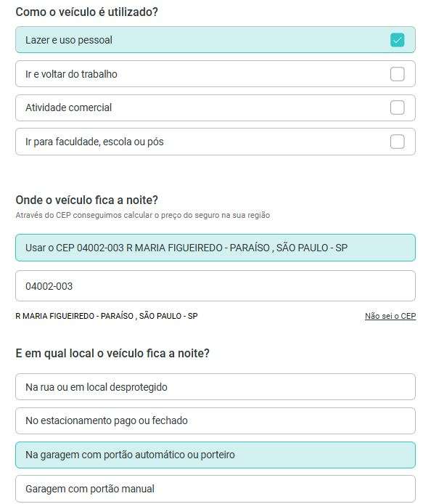423x504 pixels.
Task: Click the E em qual local heading
Action: 112,353
